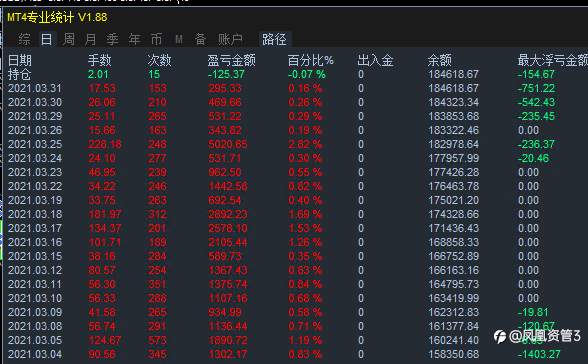This screenshot has width=588, height=364.
Task: Click the 日期 column header
Action: 20,60
